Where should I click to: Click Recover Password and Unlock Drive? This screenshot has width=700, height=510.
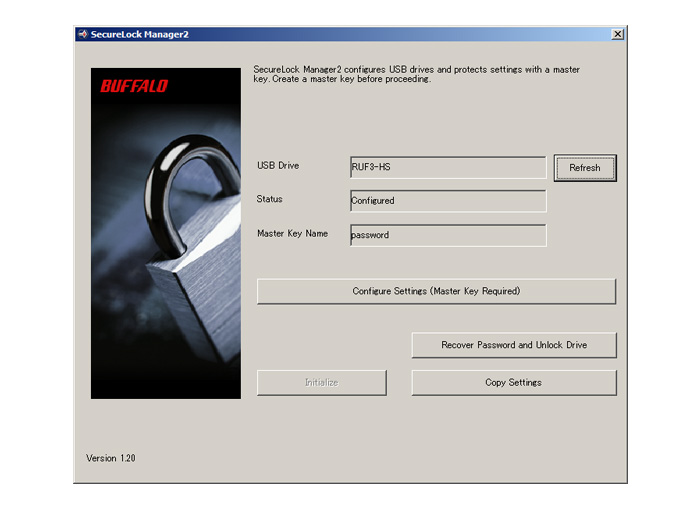pyautogui.click(x=514, y=345)
